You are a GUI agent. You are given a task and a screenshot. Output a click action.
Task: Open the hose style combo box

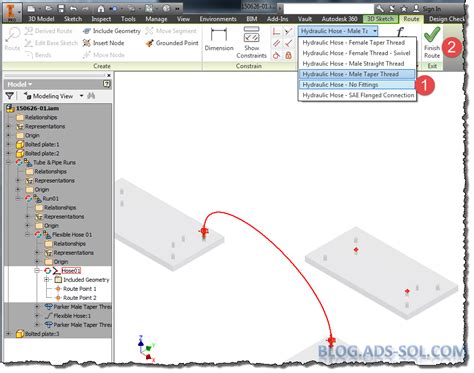point(338,31)
